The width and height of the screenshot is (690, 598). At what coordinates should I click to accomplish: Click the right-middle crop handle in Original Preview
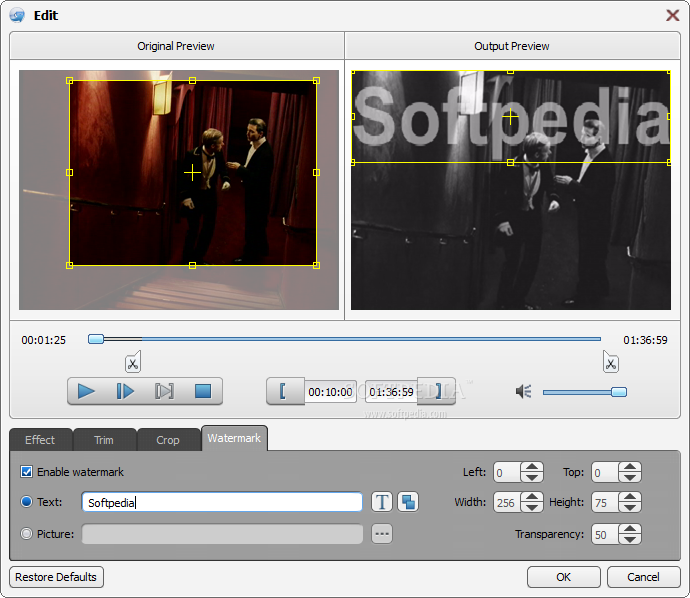click(x=316, y=172)
